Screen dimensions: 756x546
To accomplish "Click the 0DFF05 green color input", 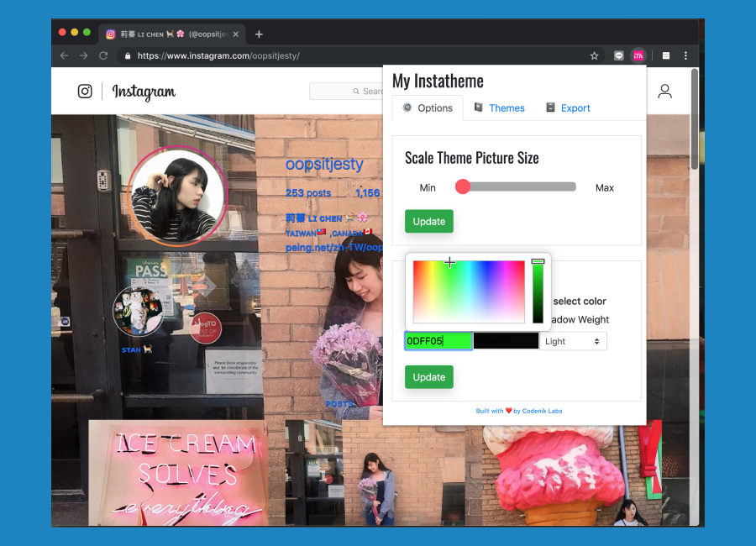I will click(x=438, y=341).
